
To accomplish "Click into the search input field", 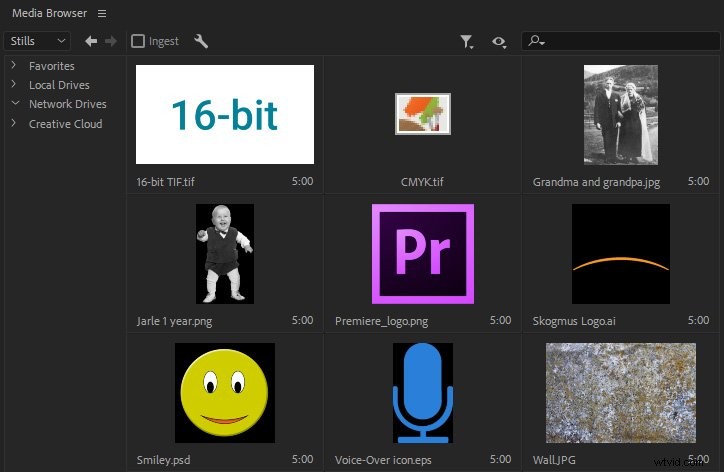I will (621, 41).
